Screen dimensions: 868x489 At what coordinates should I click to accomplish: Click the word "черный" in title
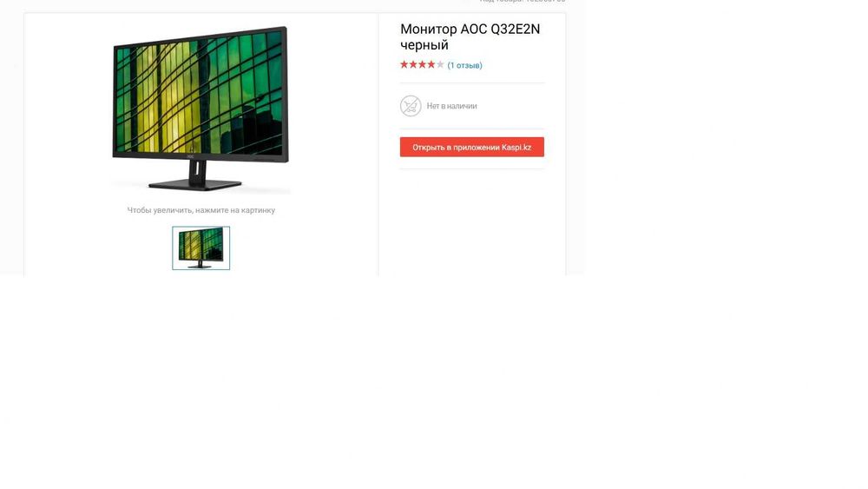[424, 45]
